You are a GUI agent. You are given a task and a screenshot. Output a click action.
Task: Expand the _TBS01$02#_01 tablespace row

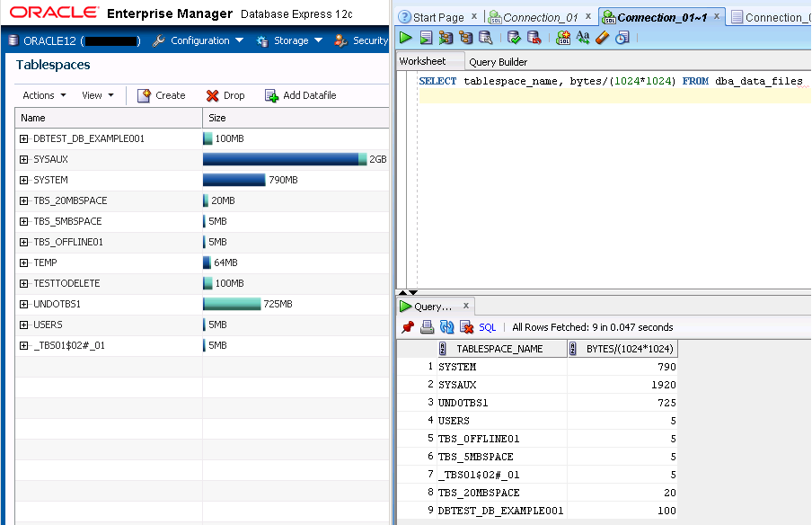point(24,346)
